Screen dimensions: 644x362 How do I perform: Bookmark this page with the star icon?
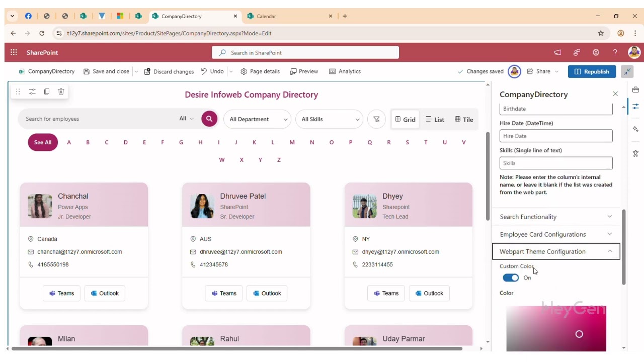click(601, 33)
